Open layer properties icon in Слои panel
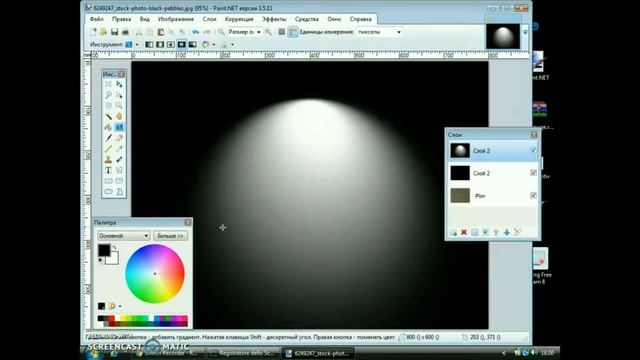640x360 pixels. point(517,232)
